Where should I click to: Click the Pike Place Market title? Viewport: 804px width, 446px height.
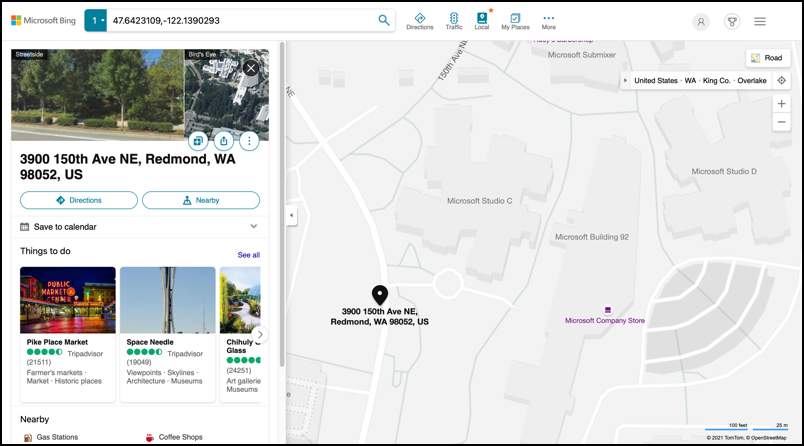pyautogui.click(x=57, y=342)
